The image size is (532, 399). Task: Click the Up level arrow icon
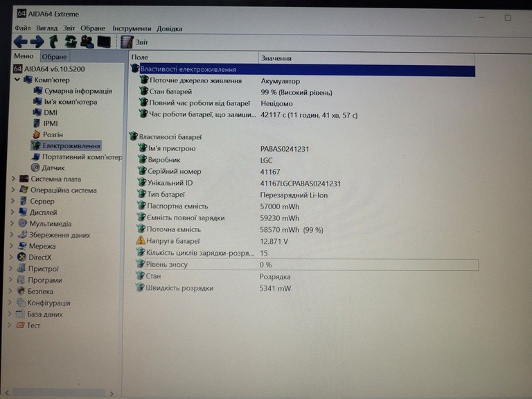click(x=53, y=42)
